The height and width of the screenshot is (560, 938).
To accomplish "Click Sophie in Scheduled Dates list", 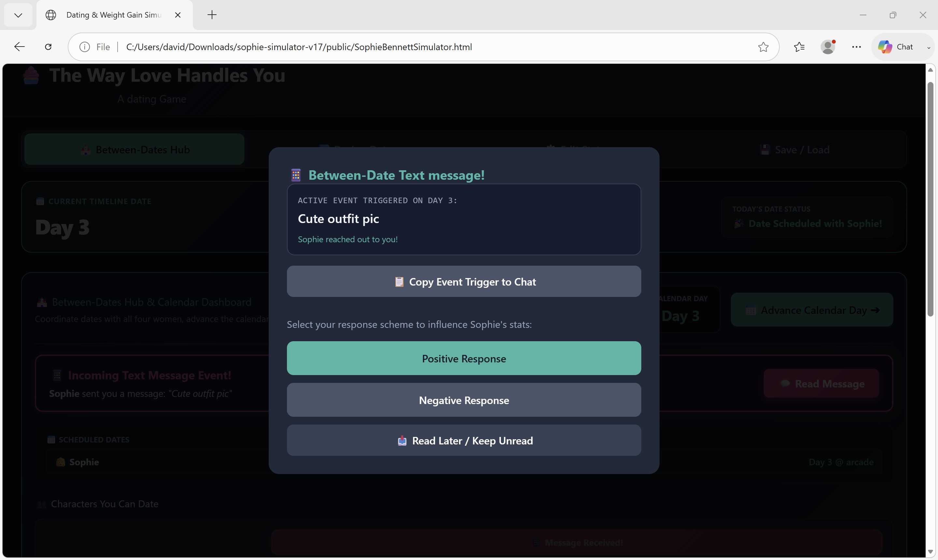I will 84,462.
